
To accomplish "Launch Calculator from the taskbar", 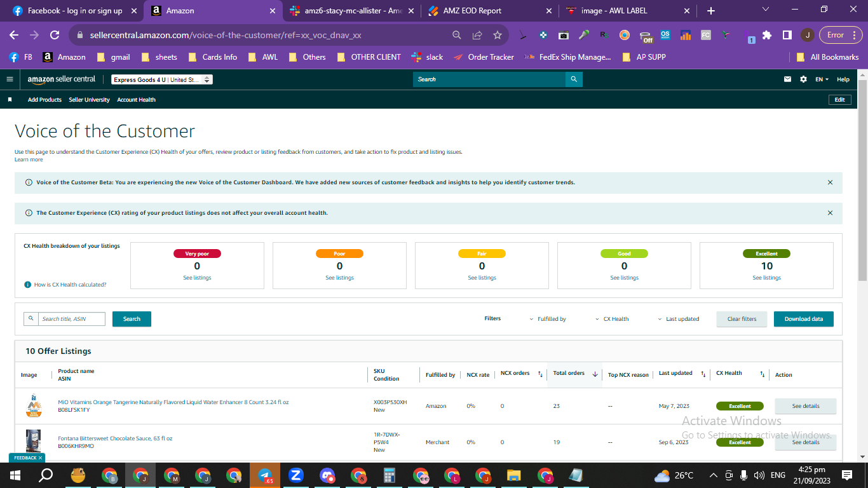I will pos(390,475).
